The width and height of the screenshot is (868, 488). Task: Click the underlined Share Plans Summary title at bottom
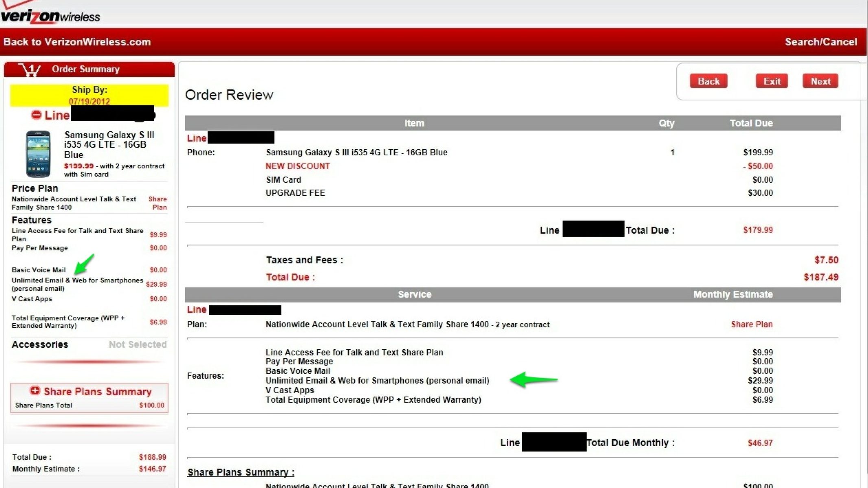pyautogui.click(x=241, y=472)
